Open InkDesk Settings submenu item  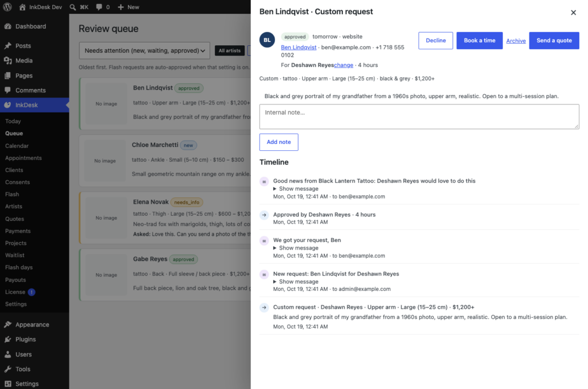click(16, 304)
